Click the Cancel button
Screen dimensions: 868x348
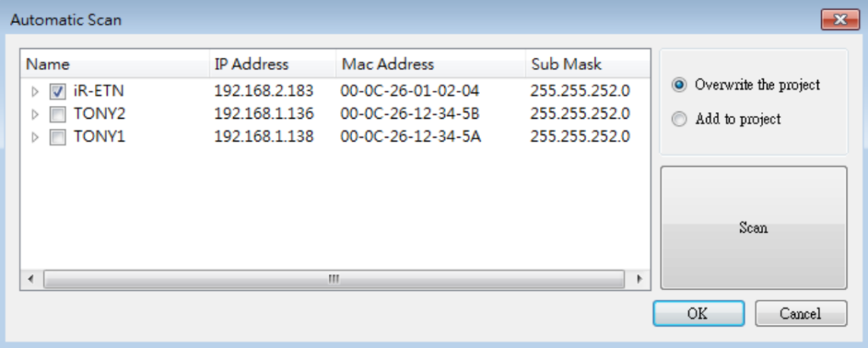pos(800,313)
